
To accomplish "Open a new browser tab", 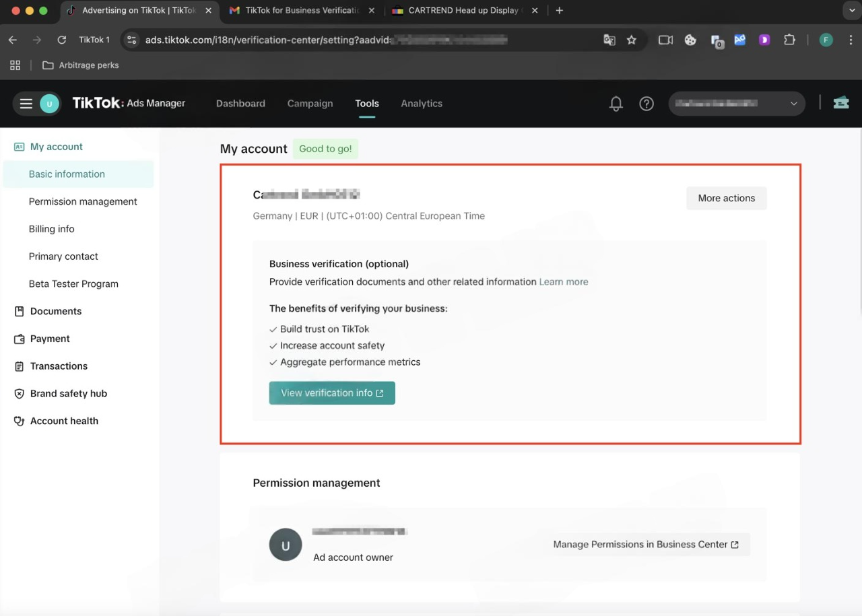I will click(x=559, y=11).
